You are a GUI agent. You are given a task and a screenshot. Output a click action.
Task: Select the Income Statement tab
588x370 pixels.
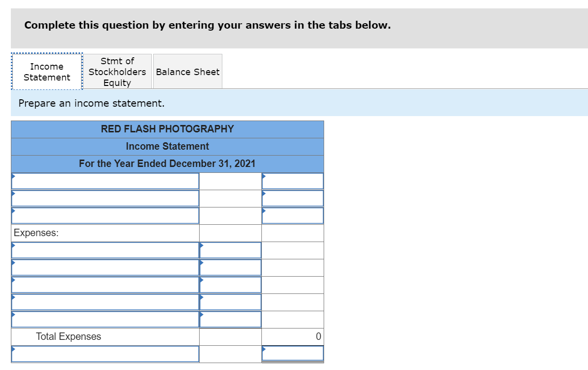pos(46,71)
